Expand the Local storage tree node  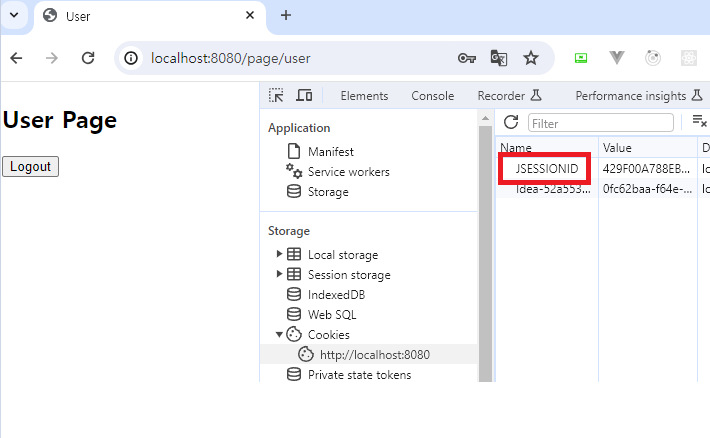[279, 254]
